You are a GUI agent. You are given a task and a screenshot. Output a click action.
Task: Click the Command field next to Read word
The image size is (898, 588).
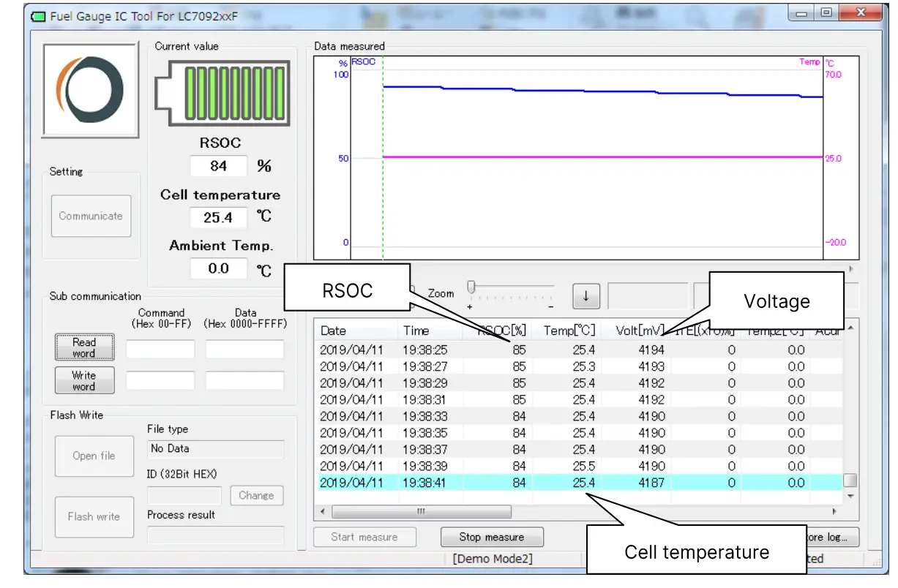pos(160,349)
